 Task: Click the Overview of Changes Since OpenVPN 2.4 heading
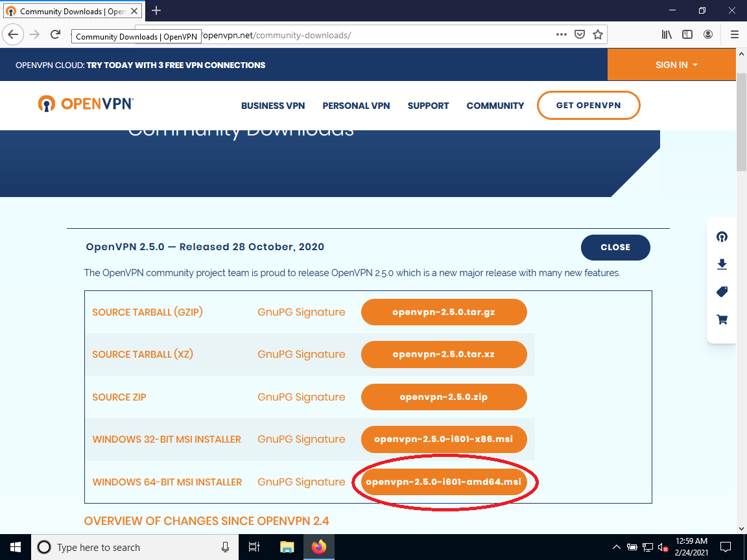coord(206,521)
